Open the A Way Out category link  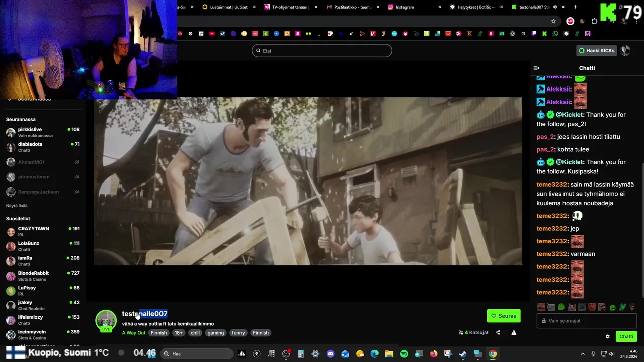[x=133, y=333]
